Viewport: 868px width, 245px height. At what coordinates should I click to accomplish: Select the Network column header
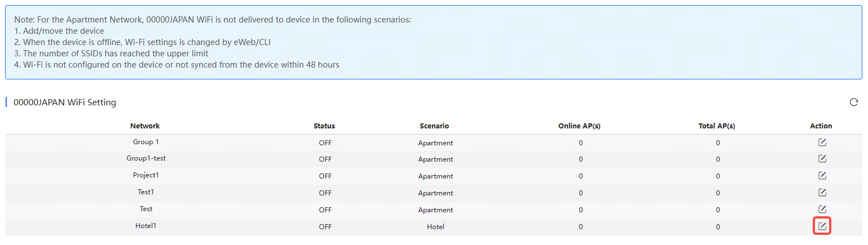tap(145, 126)
